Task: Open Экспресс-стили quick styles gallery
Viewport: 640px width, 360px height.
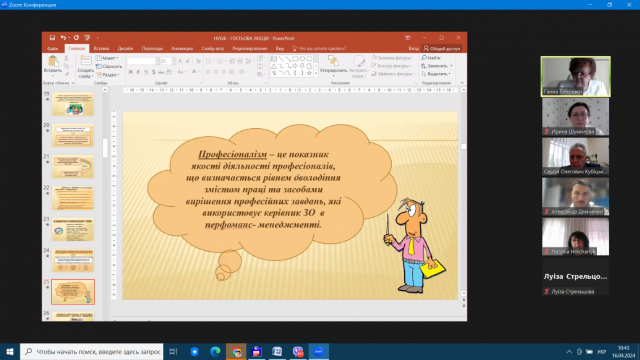Action: [x=359, y=67]
